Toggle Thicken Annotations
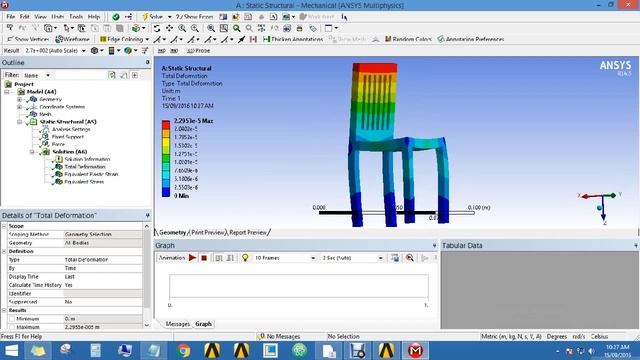This screenshot has height=360, width=640. [293, 39]
